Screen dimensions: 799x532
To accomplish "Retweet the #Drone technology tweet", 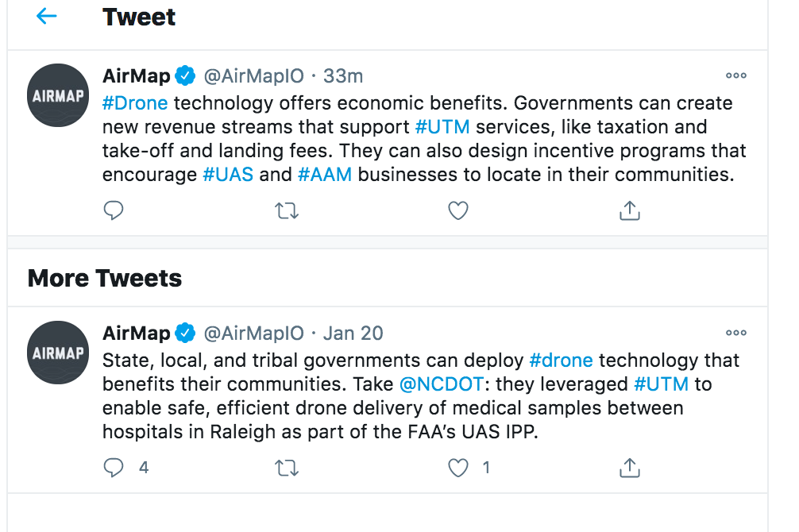I will click(286, 210).
